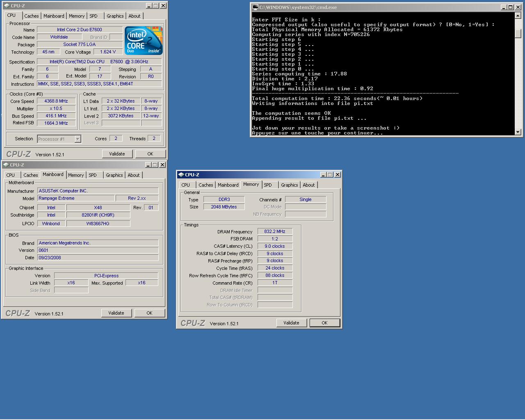The height and width of the screenshot is (420, 525).
Task: Click the X48 chipset field
Action: [x=98, y=208]
